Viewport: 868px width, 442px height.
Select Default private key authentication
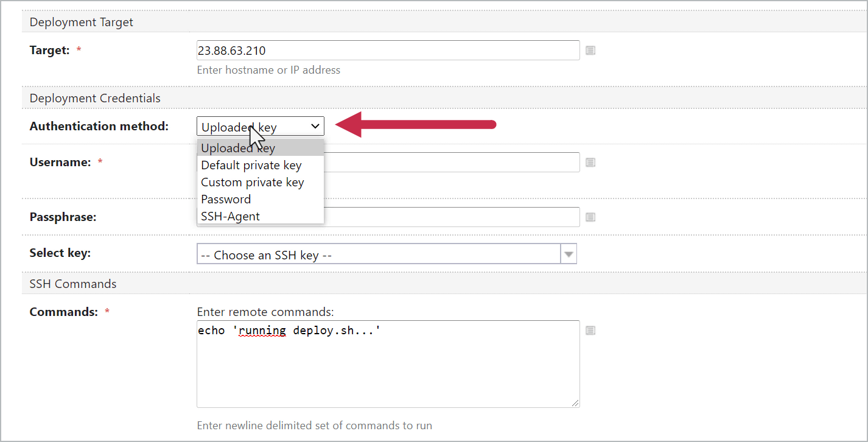(x=250, y=165)
